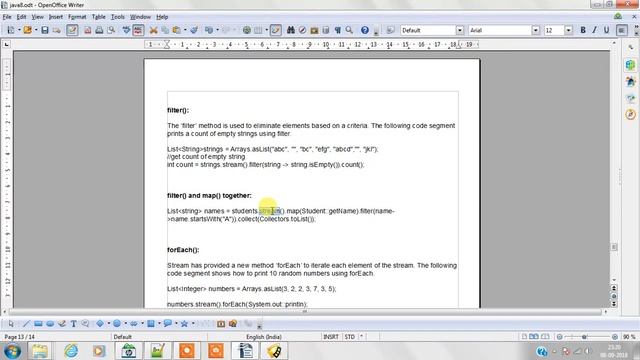Open the Insert menu

coord(56,17)
